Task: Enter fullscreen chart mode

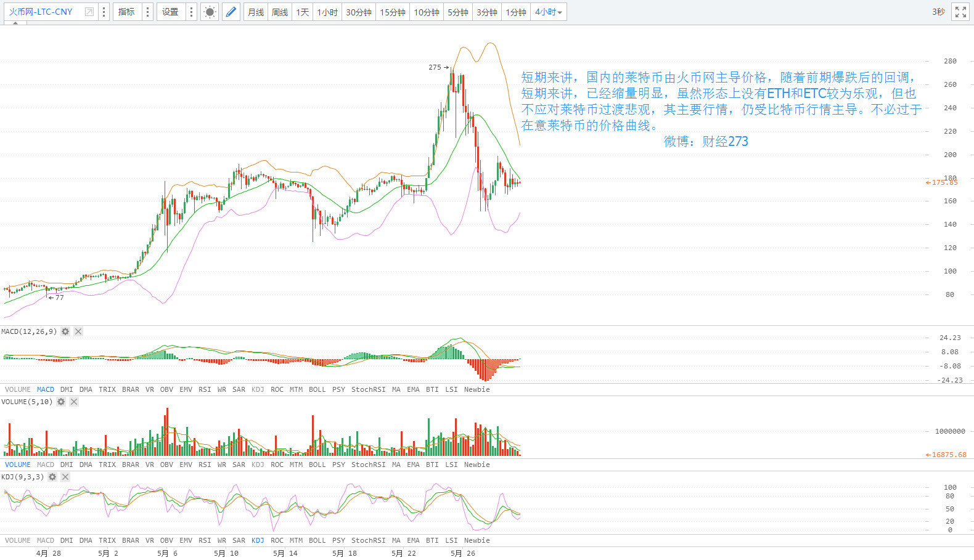Action: point(960,12)
